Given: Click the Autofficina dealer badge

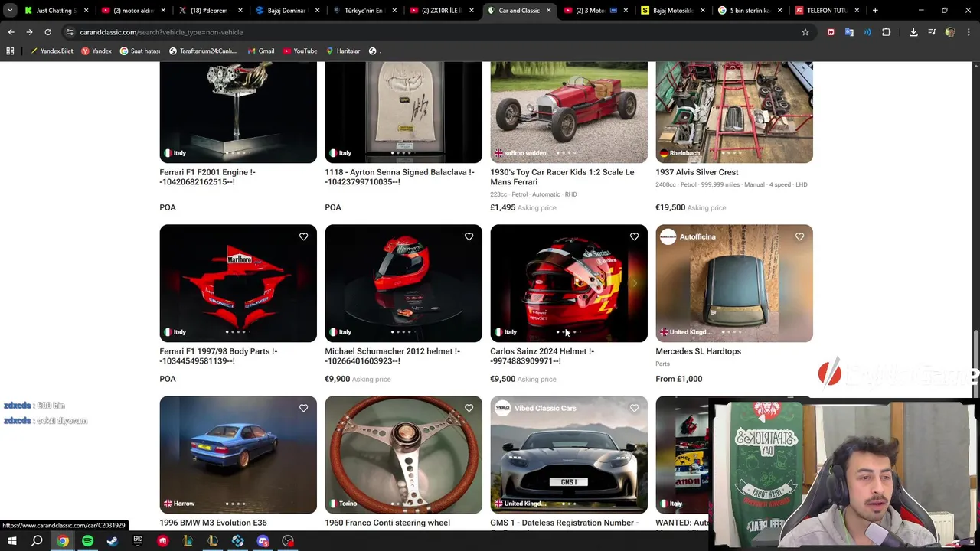Looking at the screenshot, I should 688,236.
